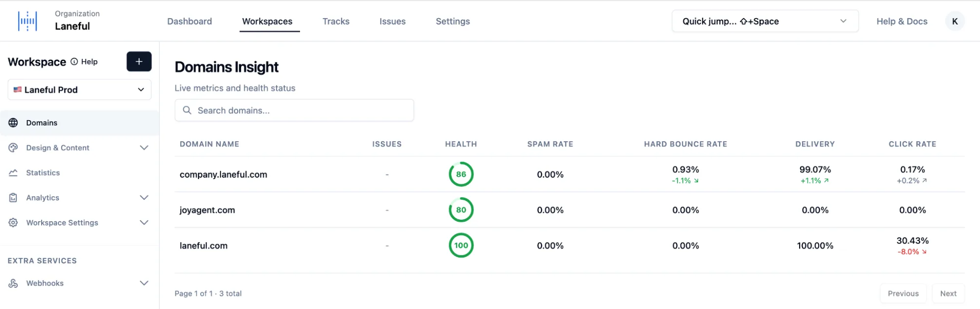Open the user avatar K menu
Viewport: 980px width, 309px height.
[955, 21]
